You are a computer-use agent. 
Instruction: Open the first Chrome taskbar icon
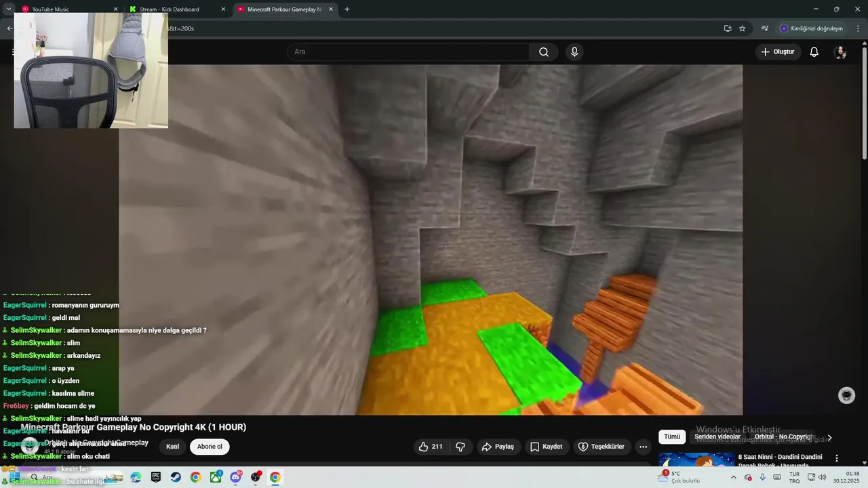(195, 477)
